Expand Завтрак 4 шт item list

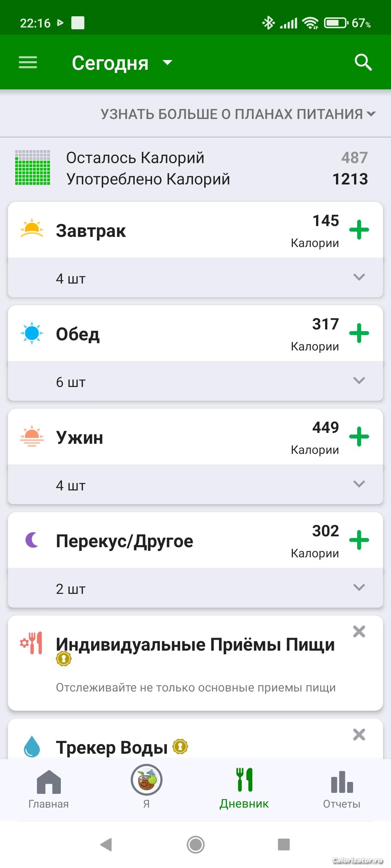(x=359, y=277)
